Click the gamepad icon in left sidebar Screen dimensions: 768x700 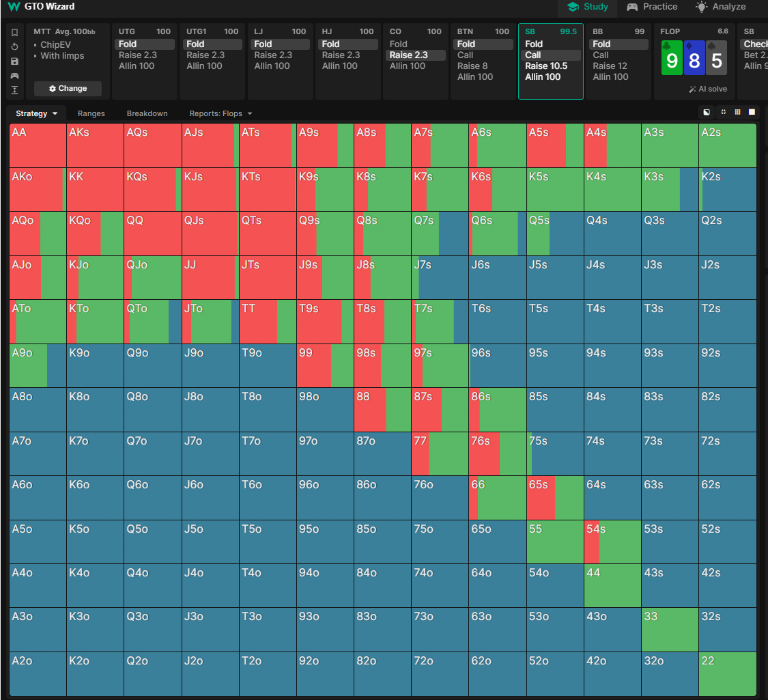(15, 75)
